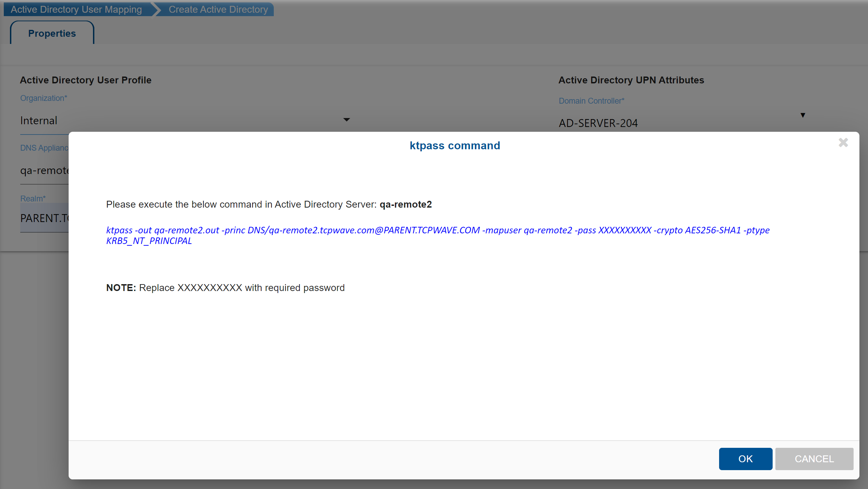
Task: Click the Organization field label
Action: (x=44, y=98)
